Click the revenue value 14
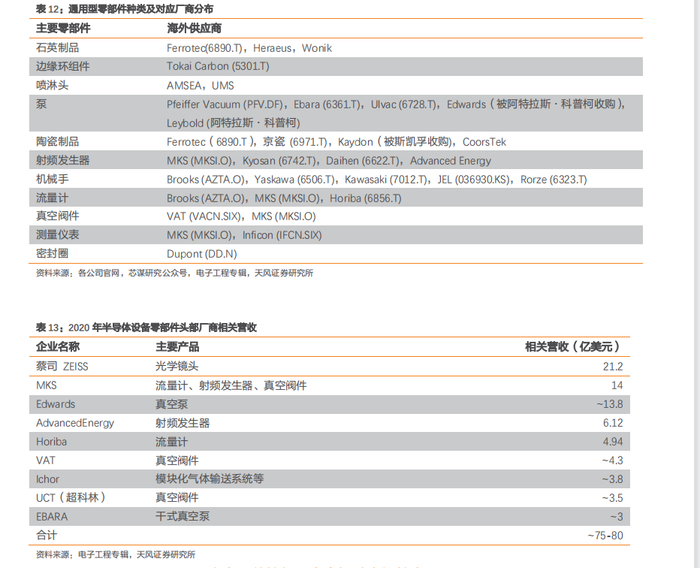The image size is (700, 568). [617, 385]
